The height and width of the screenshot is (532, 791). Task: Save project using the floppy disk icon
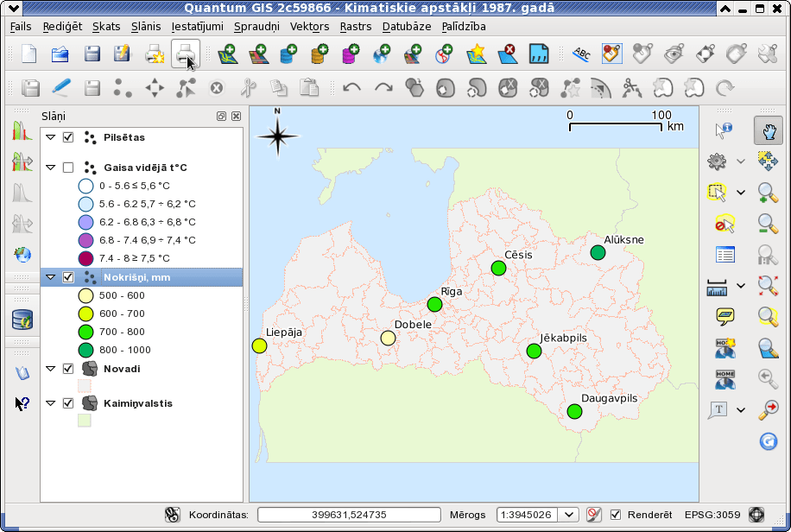(92, 54)
